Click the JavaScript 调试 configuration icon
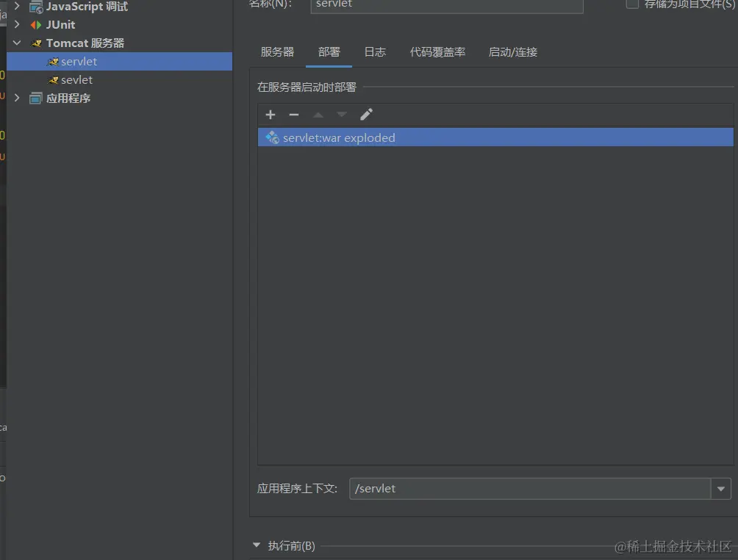Image resolution: width=738 pixels, height=560 pixels. pyautogui.click(x=36, y=7)
